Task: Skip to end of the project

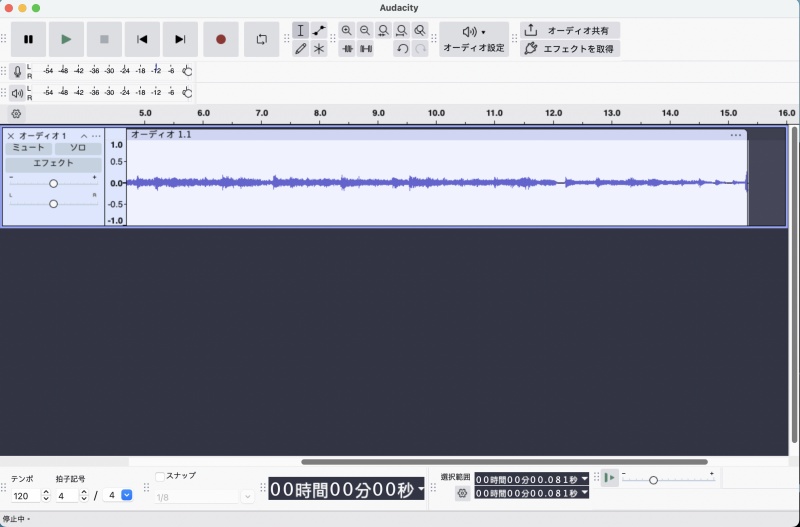Action: [x=180, y=39]
